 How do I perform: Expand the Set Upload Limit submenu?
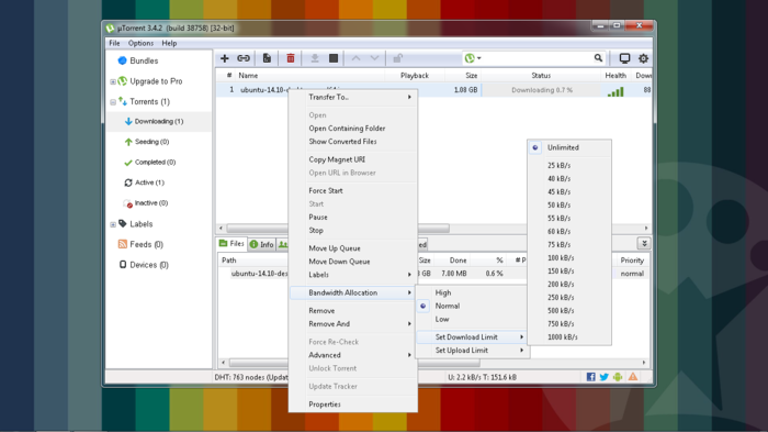click(x=478, y=351)
